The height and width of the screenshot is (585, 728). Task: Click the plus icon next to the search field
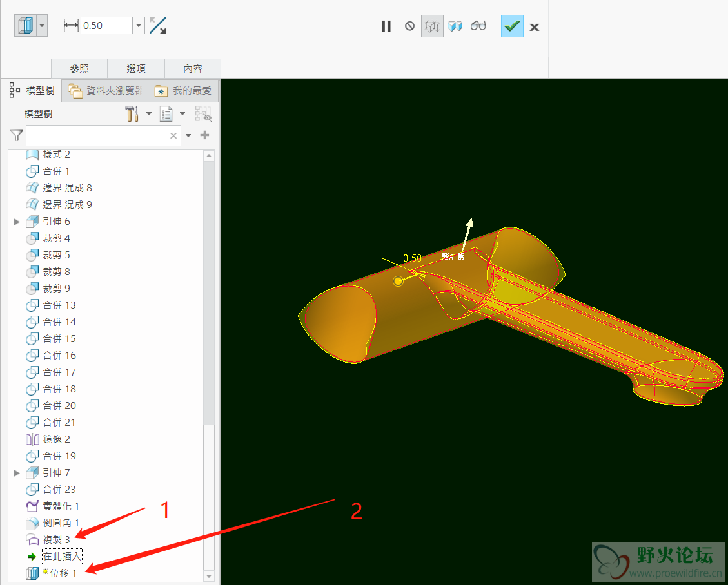tap(205, 135)
